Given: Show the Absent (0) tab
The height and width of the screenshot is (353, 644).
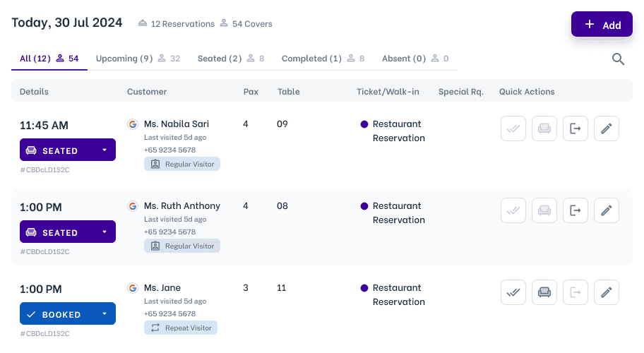Looking at the screenshot, I should [x=415, y=59].
